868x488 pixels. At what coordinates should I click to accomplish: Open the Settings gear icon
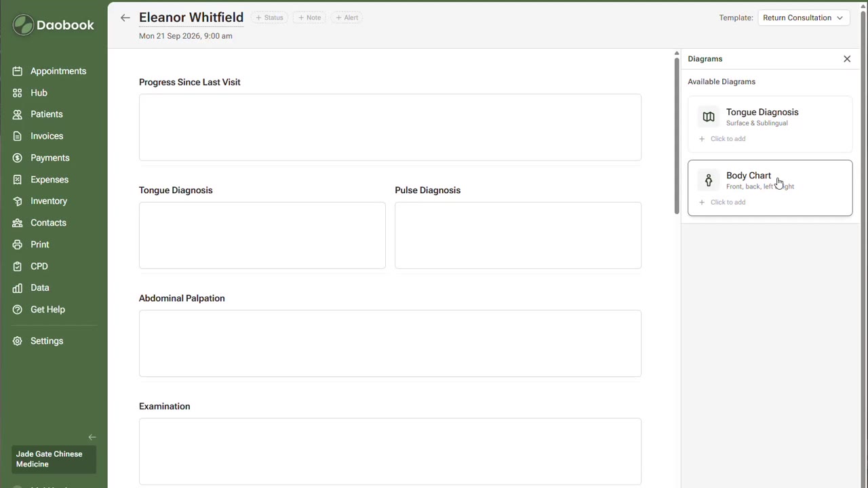tap(18, 341)
